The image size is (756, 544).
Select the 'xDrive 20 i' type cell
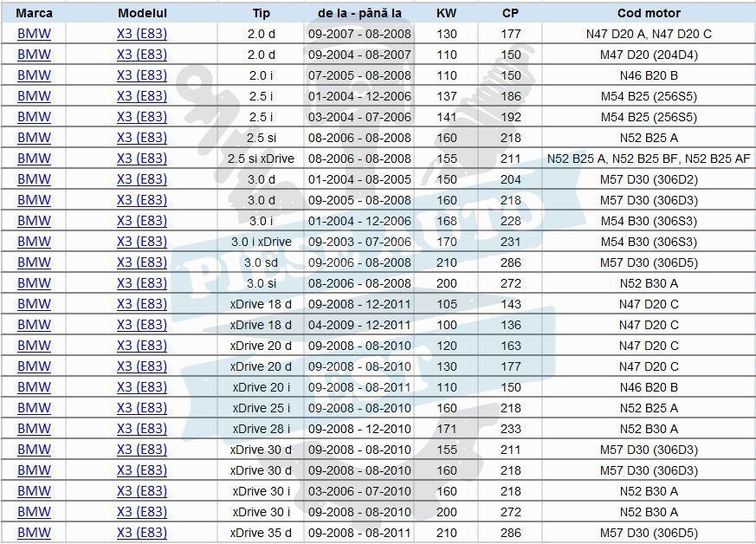point(261,387)
